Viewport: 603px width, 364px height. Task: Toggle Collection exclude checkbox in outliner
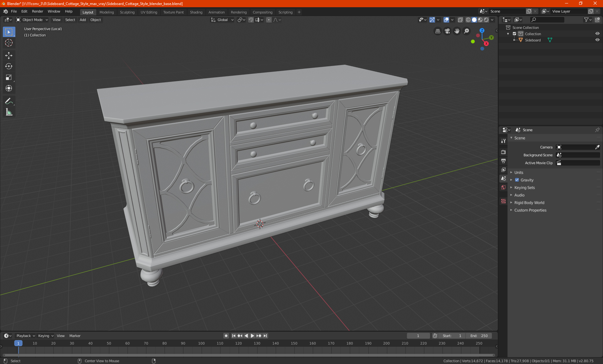514,34
